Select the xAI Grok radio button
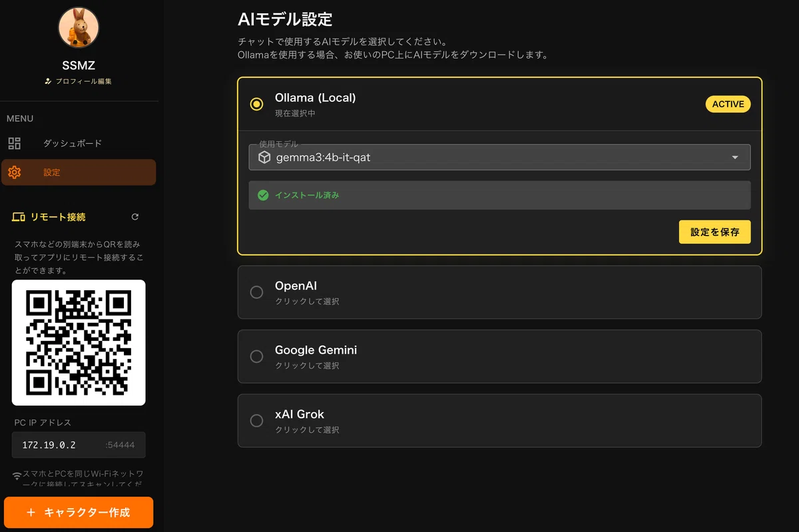Viewport: 799px width, 532px height. point(256,421)
